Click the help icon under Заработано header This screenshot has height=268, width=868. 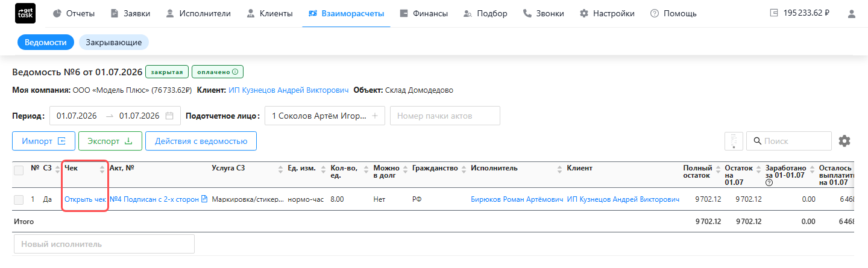pos(769,182)
